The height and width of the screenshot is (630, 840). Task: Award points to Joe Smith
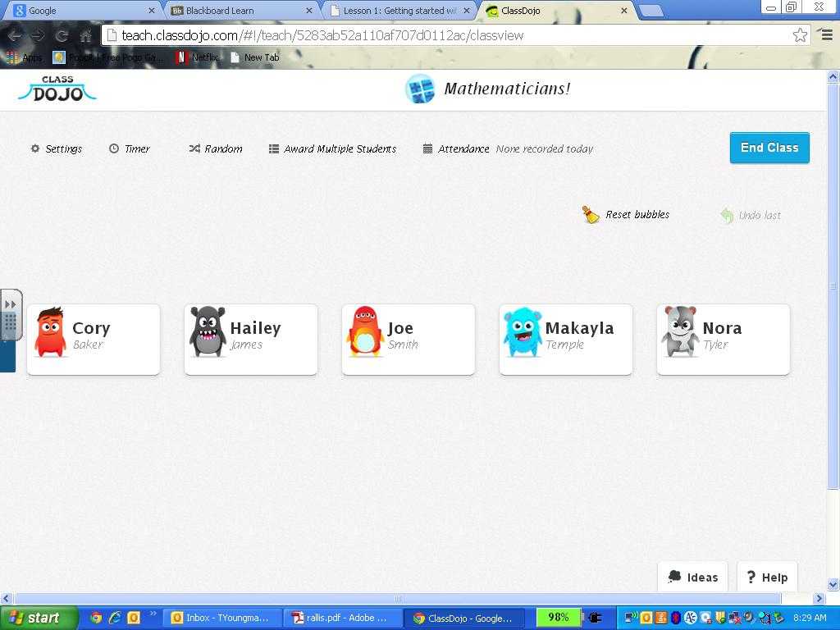pos(408,340)
